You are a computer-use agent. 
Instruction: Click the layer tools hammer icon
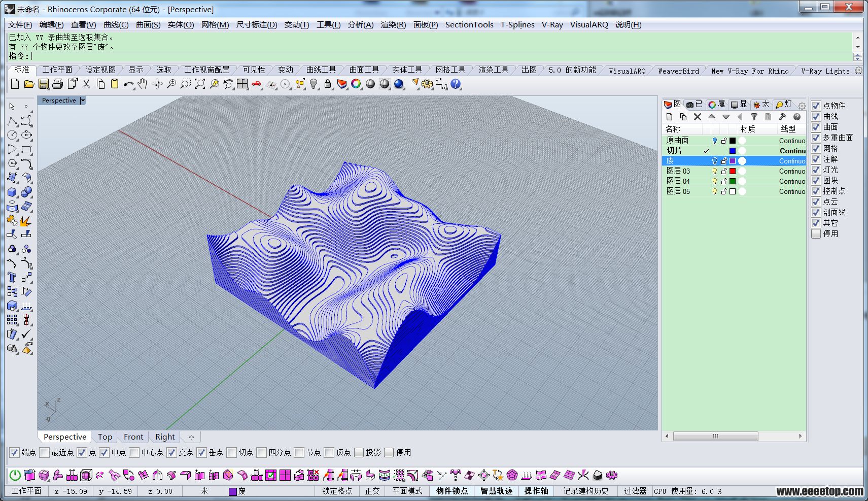pyautogui.click(x=783, y=117)
